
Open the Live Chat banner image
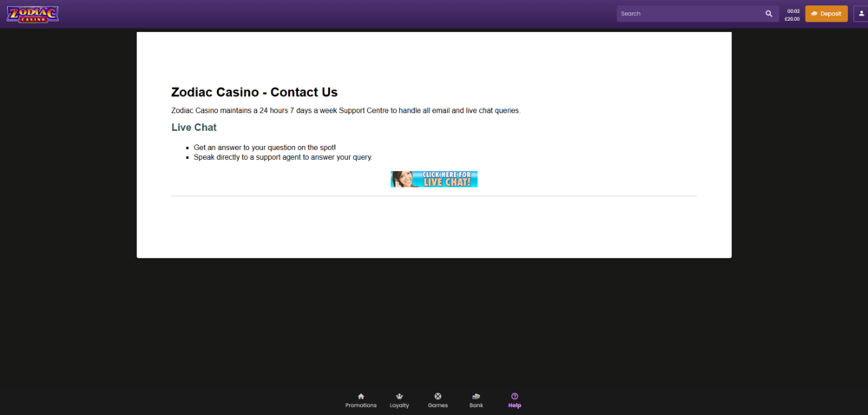[x=434, y=179]
